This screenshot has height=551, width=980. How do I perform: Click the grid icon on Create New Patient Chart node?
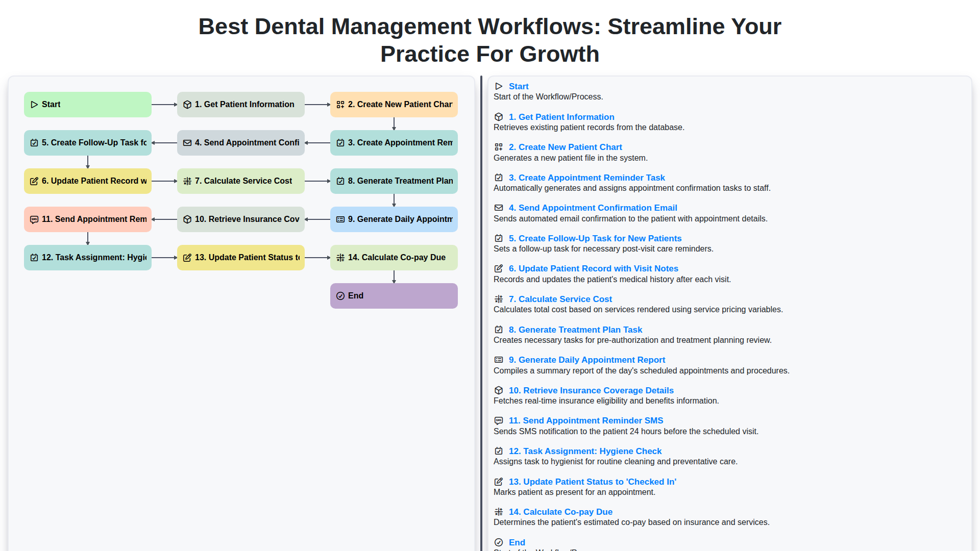click(x=340, y=104)
